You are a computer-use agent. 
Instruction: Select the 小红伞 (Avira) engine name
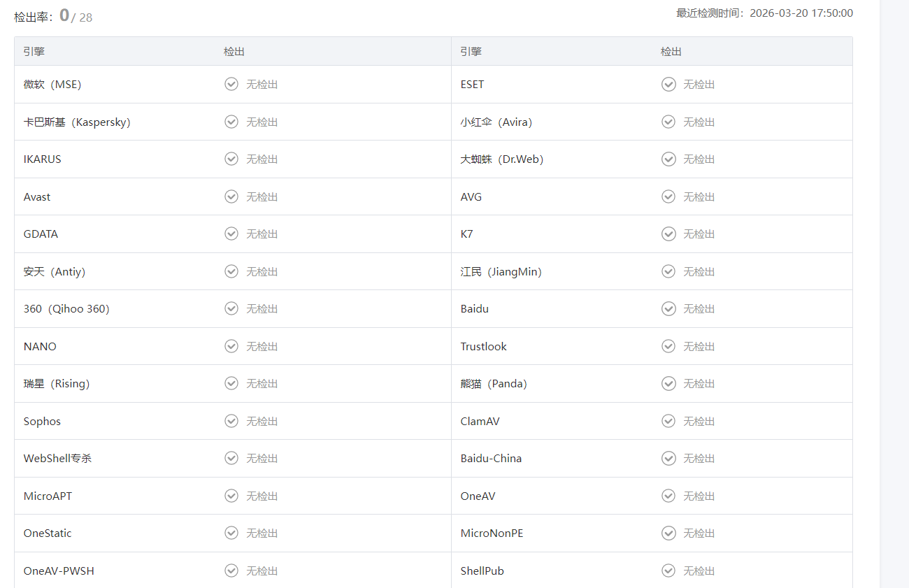[496, 122]
